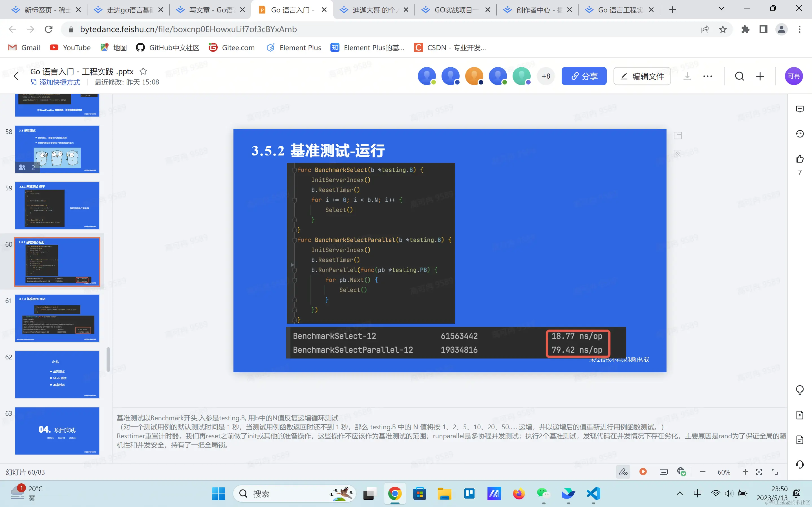Star the Go 语言入门 pptx file
Screen dimensions: 812x507
pyautogui.click(x=143, y=72)
